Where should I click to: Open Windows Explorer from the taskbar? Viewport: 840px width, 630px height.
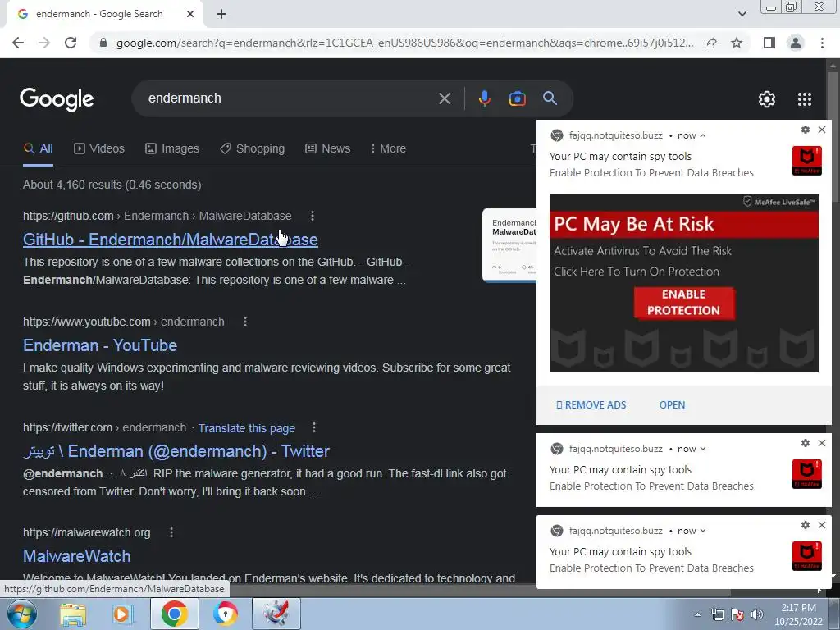point(73,614)
